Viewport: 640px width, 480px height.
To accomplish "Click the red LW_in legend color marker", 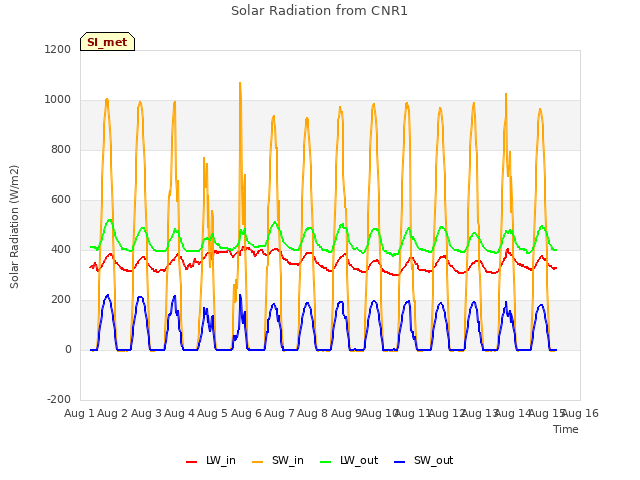I will pos(191,462).
